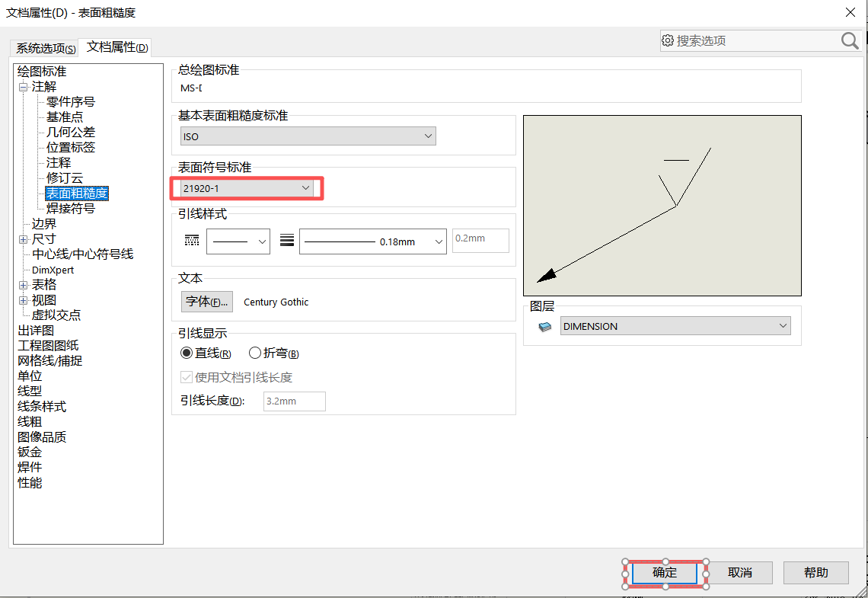Click the custom 0.2mm thickness field
Image resolution: width=868 pixels, height=598 pixels.
(x=480, y=241)
